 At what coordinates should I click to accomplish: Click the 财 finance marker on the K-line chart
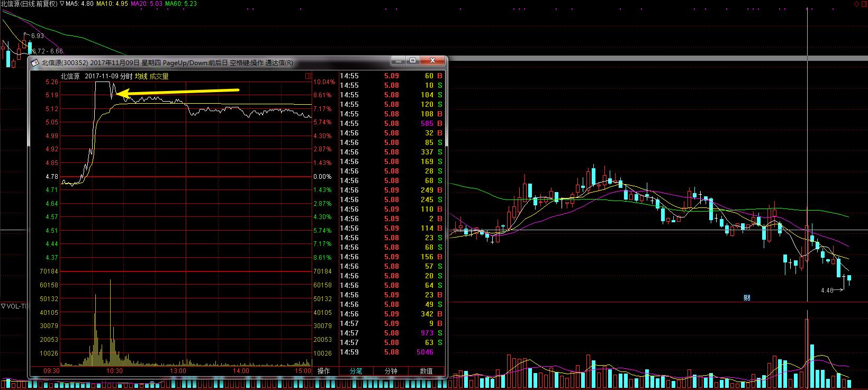point(747,298)
